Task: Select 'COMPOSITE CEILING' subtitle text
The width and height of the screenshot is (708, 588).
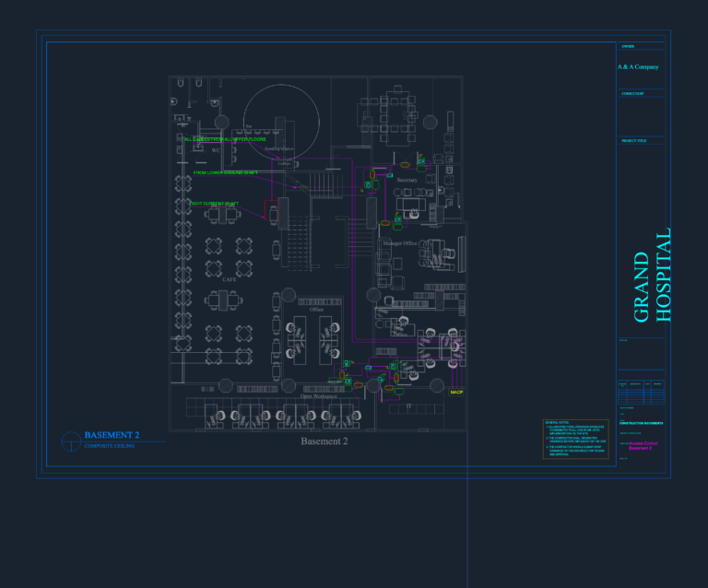Action: pos(110,446)
